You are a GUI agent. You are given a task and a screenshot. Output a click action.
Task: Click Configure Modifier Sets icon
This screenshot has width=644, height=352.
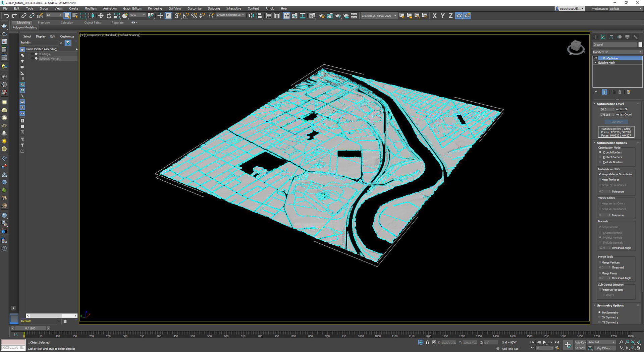[629, 92]
